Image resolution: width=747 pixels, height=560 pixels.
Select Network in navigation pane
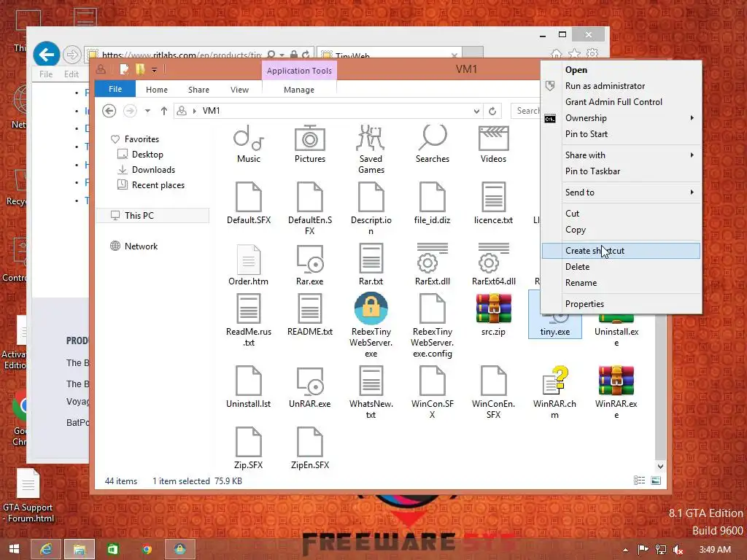141,246
